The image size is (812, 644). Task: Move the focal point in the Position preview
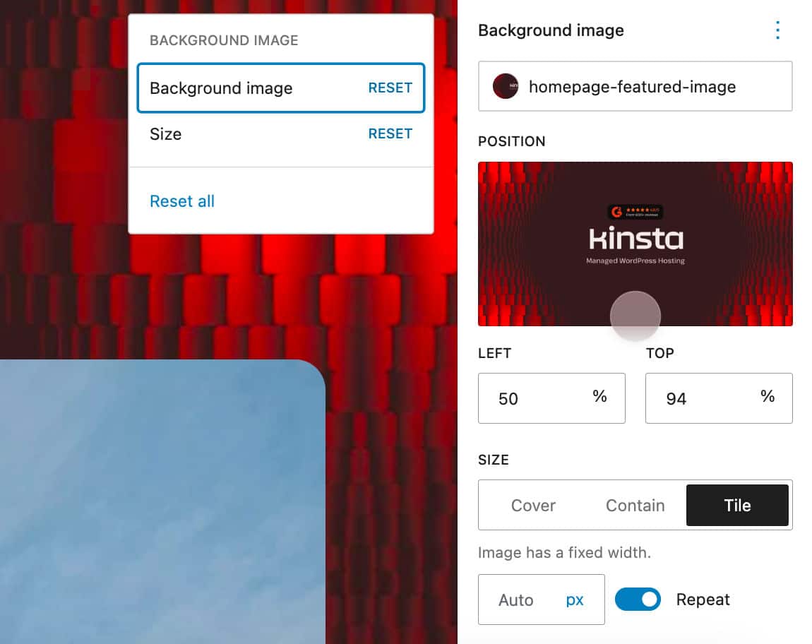click(635, 316)
